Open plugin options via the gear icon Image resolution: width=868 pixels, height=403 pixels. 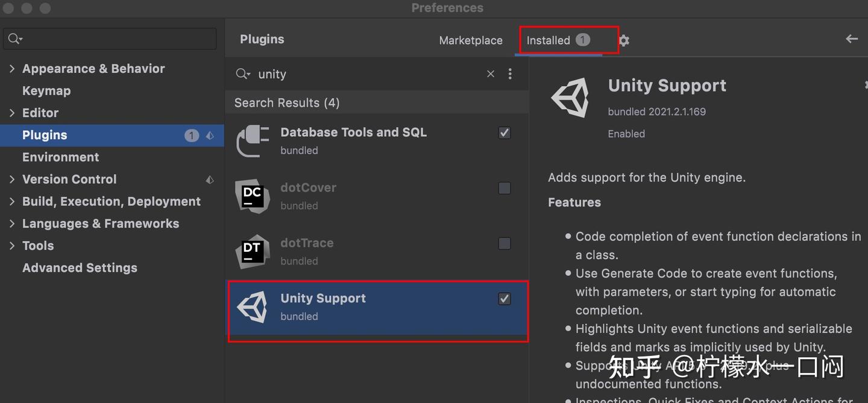click(x=623, y=40)
